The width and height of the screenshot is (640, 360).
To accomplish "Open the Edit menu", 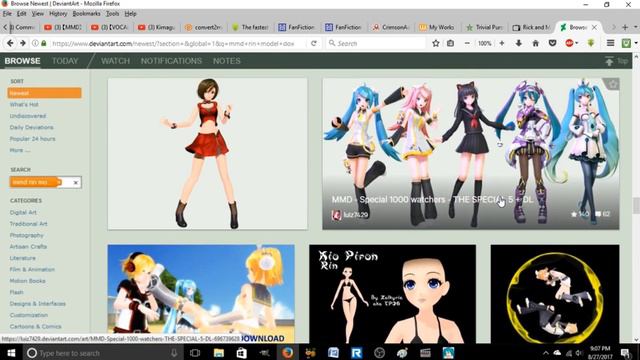I will (22, 13).
